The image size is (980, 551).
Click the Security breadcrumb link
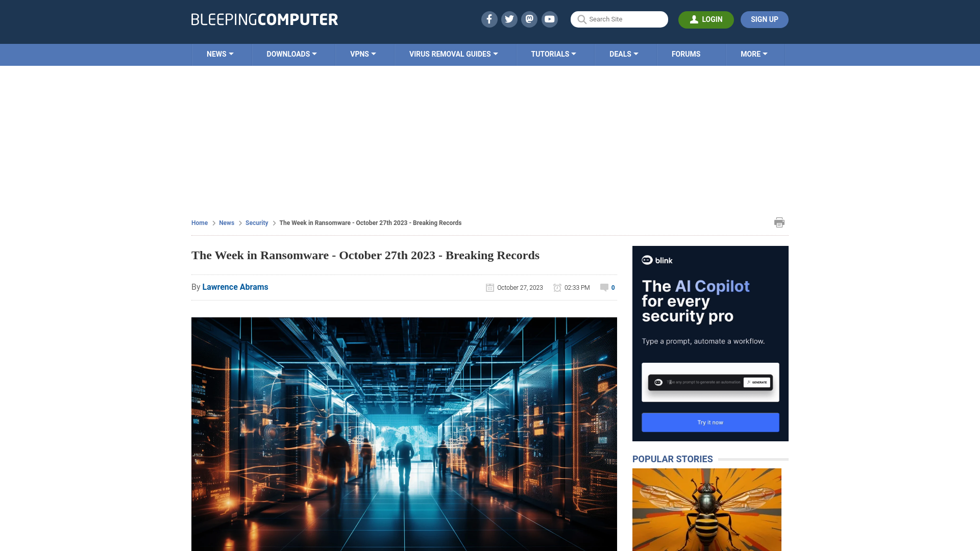point(256,222)
